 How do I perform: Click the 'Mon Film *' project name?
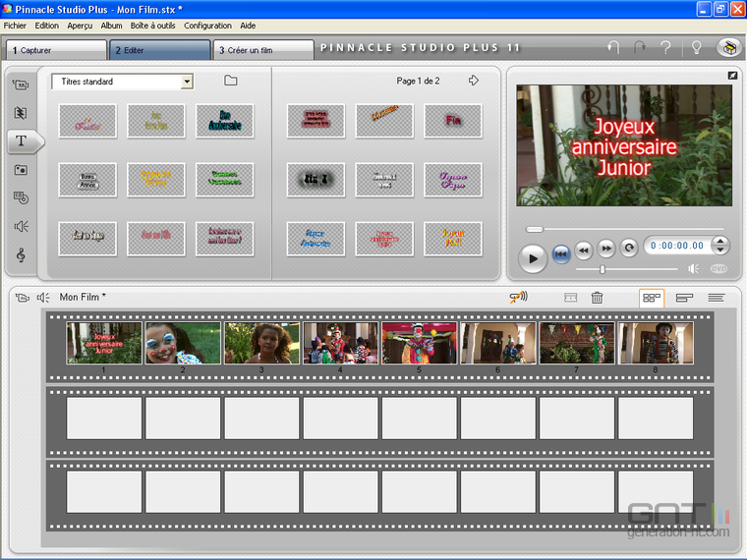(83, 297)
